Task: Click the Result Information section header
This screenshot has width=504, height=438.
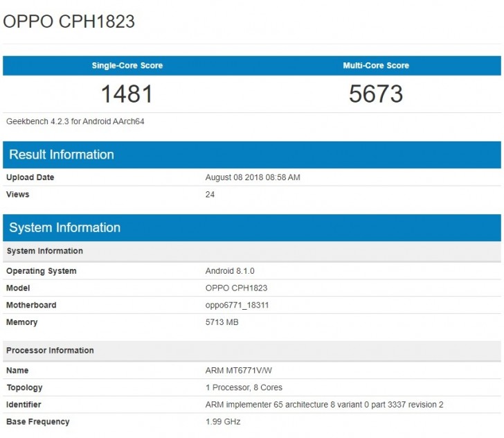Action: (x=252, y=155)
